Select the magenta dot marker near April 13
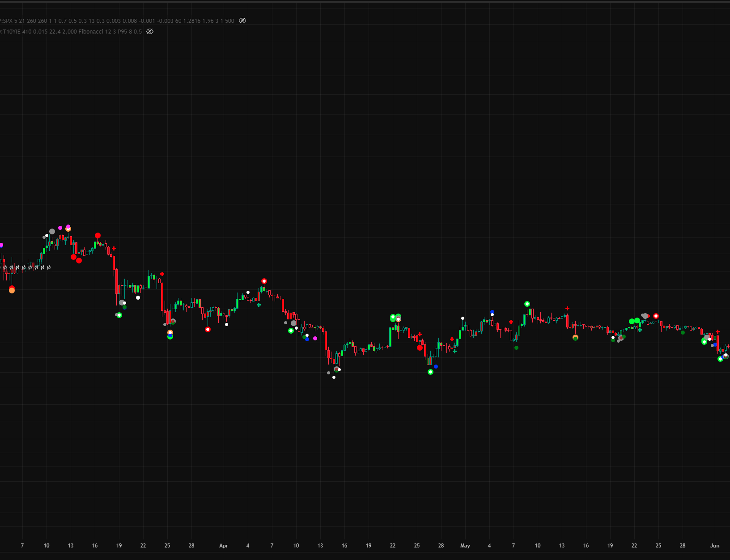Image resolution: width=730 pixels, height=560 pixels. click(x=315, y=339)
